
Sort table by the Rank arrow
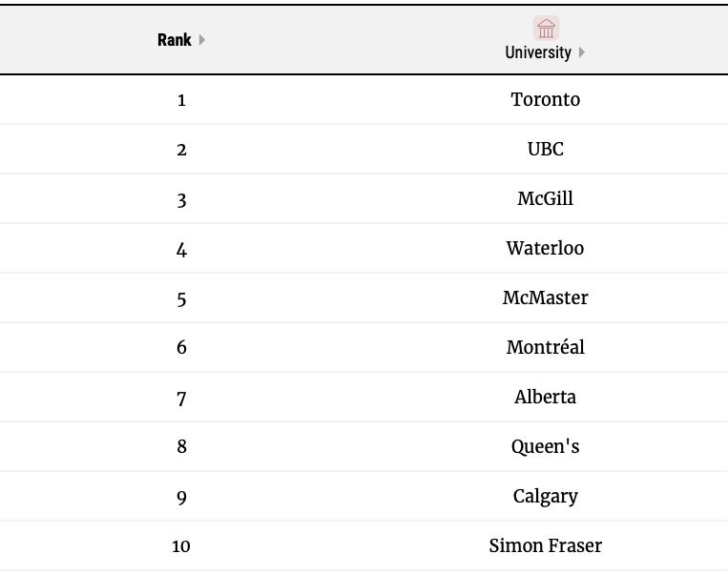coord(202,40)
